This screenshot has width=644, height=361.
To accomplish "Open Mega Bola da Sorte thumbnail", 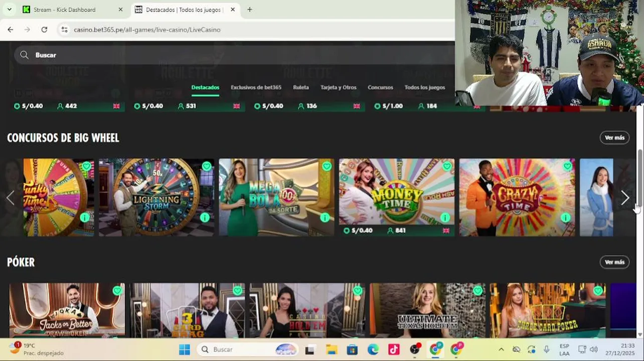I will 276,197.
